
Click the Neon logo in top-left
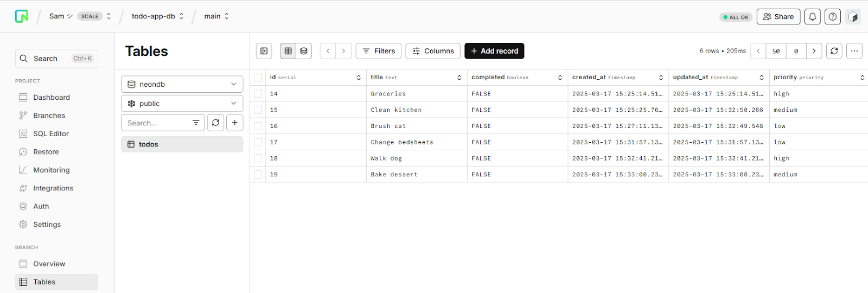tap(22, 16)
